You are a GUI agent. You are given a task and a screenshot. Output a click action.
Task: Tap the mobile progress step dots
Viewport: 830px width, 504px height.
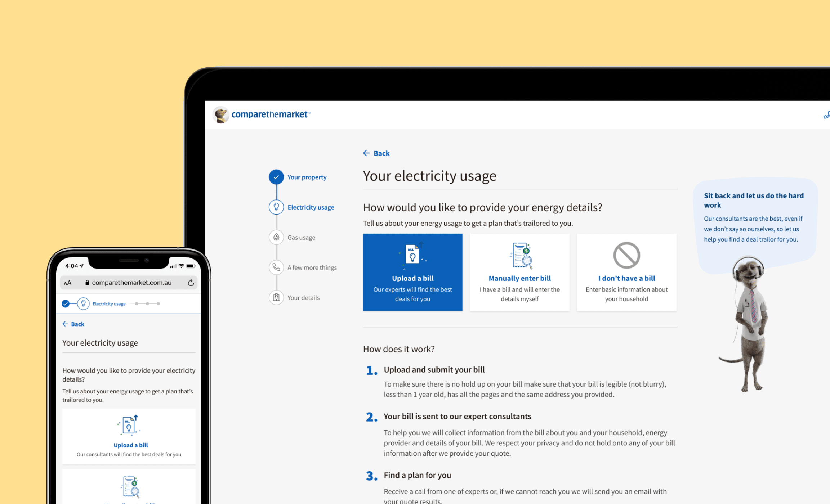(147, 304)
